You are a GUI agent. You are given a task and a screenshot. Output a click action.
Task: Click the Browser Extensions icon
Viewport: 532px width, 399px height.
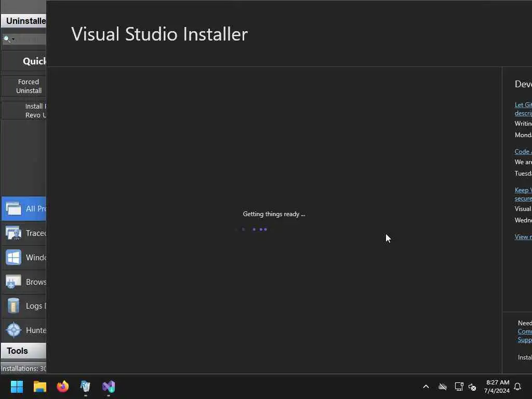(x=14, y=282)
